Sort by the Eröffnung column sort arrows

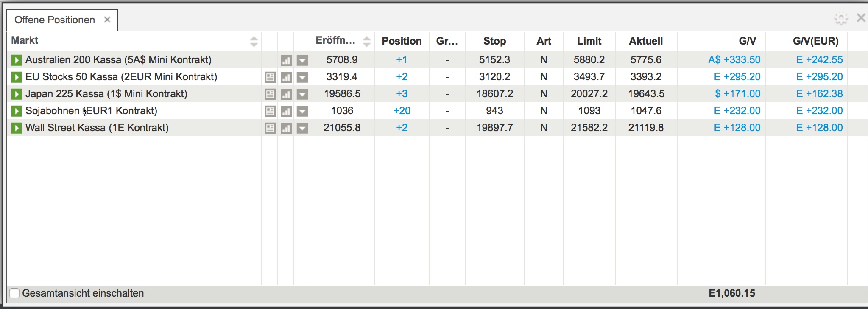point(367,41)
